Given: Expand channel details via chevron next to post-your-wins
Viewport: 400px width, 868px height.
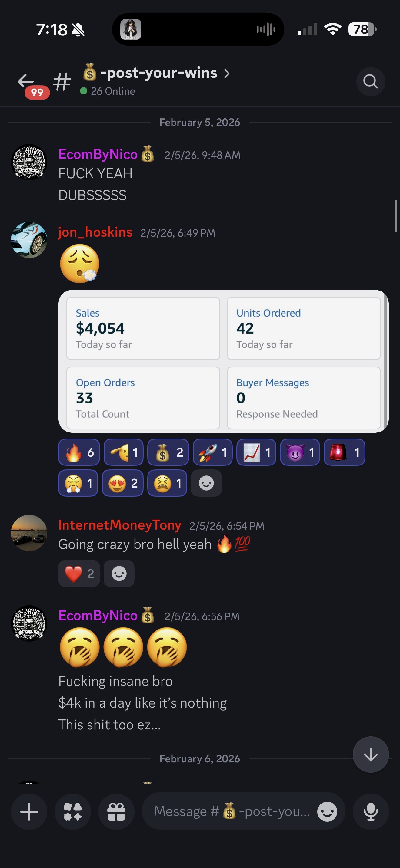Looking at the screenshot, I should pos(227,73).
